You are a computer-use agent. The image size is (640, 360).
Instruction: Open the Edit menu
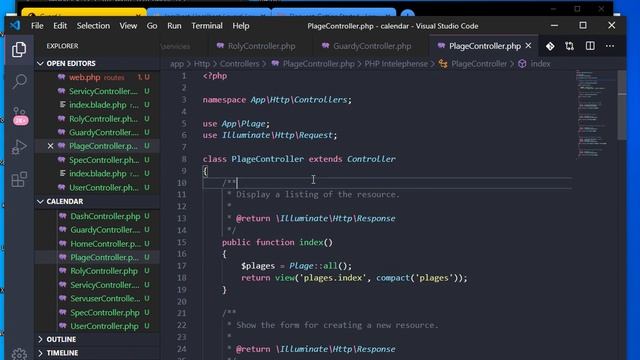[x=60, y=26]
